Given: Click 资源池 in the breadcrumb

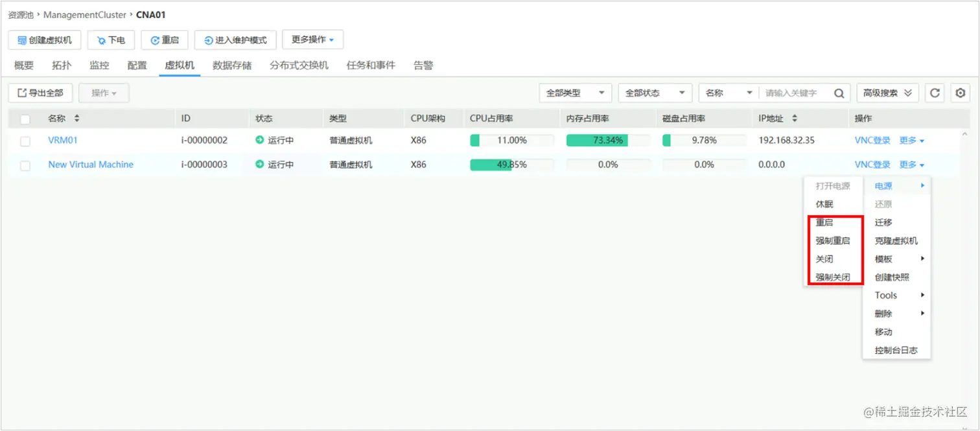Looking at the screenshot, I should pos(21,14).
